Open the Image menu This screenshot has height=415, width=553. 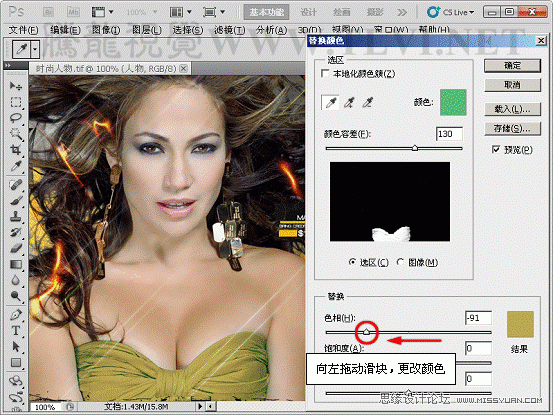point(106,30)
